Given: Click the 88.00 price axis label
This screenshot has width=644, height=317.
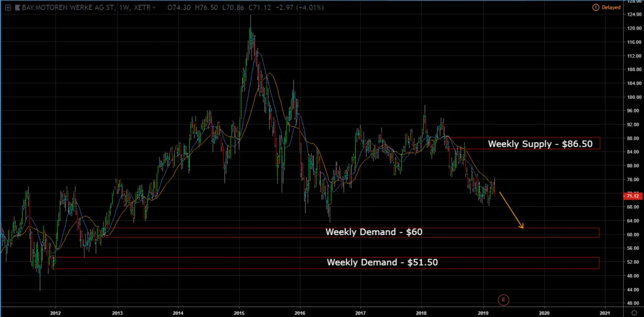Looking at the screenshot, I should pos(631,138).
